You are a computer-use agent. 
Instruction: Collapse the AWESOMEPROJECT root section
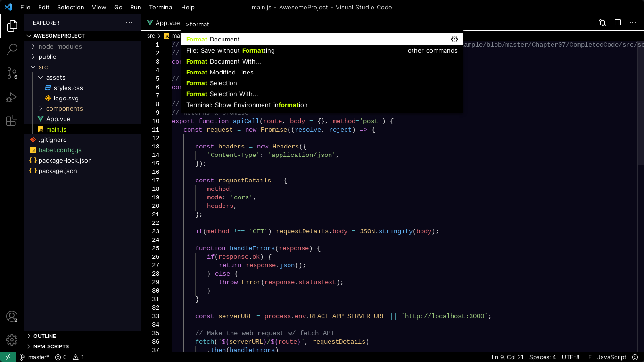click(x=82, y=36)
